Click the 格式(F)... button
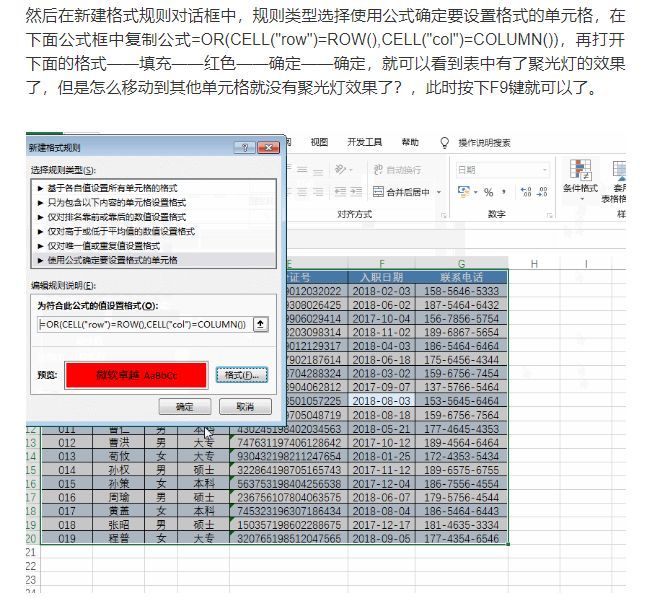Screen dimensions: 662x598 [242, 375]
